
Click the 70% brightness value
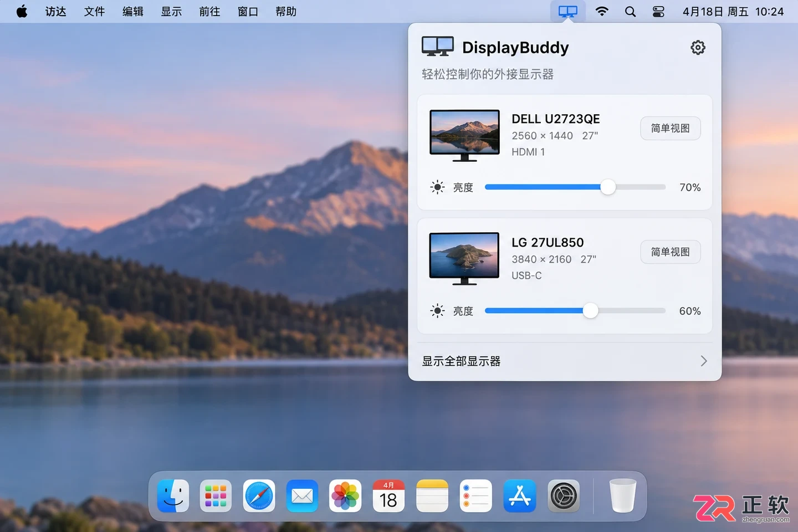(690, 187)
